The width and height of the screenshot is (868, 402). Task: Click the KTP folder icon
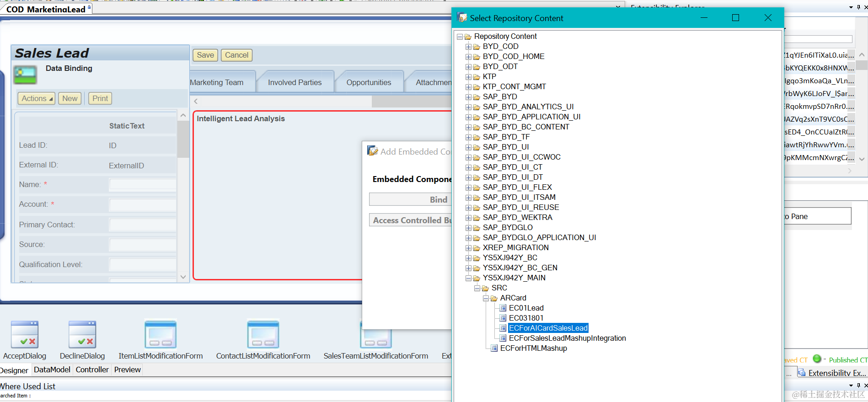point(477,77)
